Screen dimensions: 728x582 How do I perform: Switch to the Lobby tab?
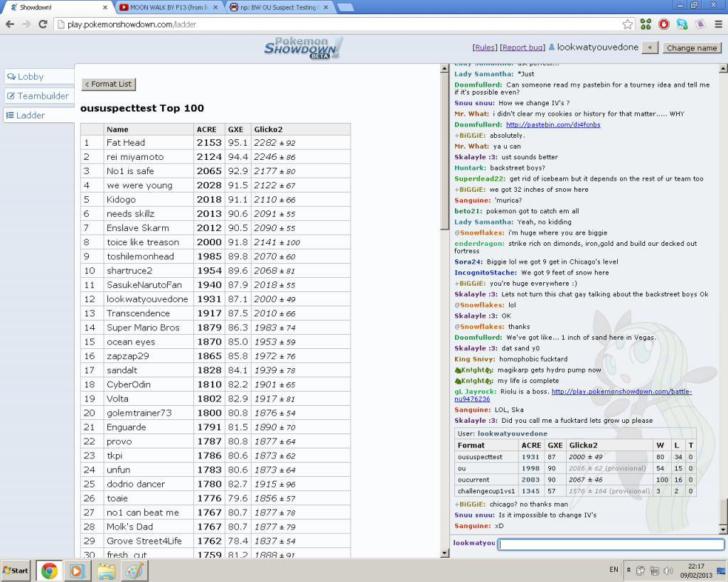pos(38,77)
